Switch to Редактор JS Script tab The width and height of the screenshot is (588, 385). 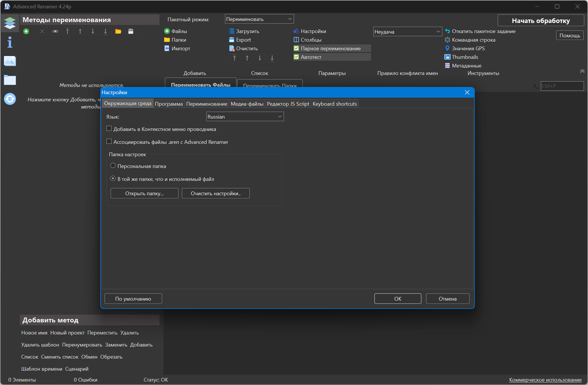point(288,104)
